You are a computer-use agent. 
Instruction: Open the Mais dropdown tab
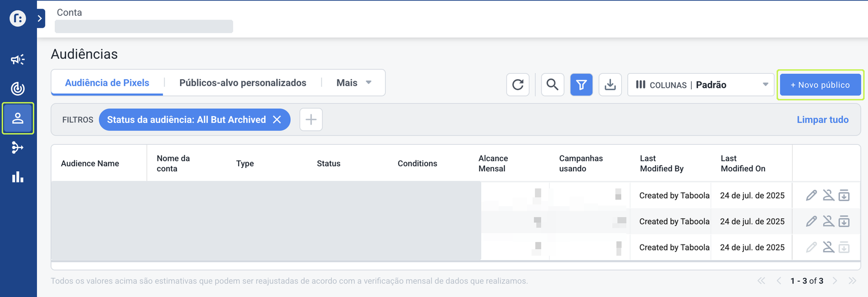[x=354, y=83]
